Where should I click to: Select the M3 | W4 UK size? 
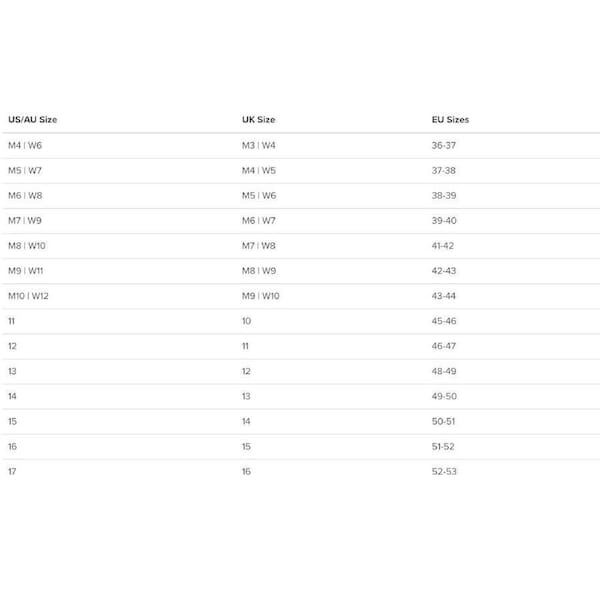point(259,146)
